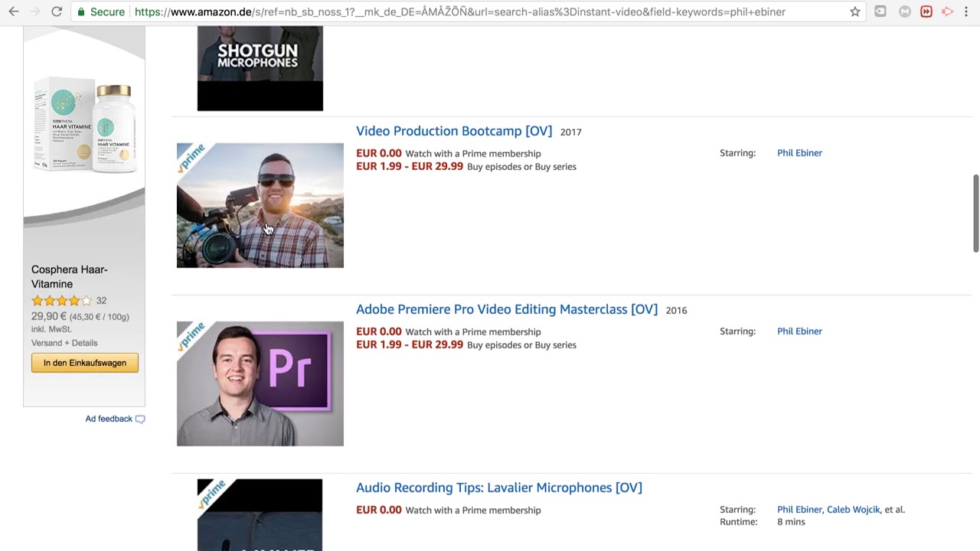Open the gray circular M extension
The height and width of the screenshot is (551, 980).
point(904,11)
